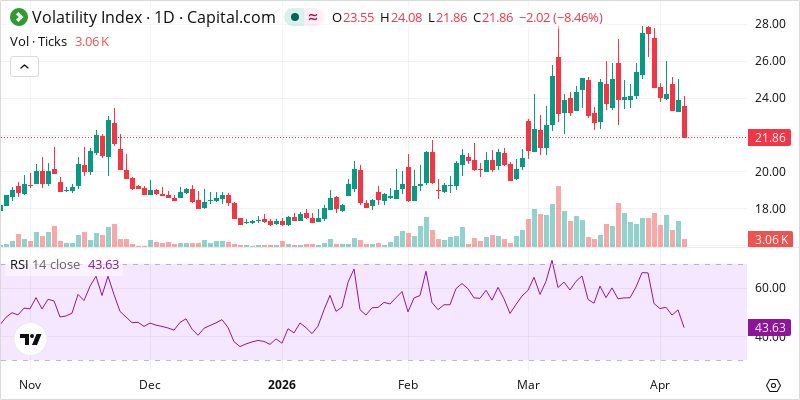This screenshot has width=800, height=400.
Task: Click the Dec label on time axis
Action: point(151,384)
